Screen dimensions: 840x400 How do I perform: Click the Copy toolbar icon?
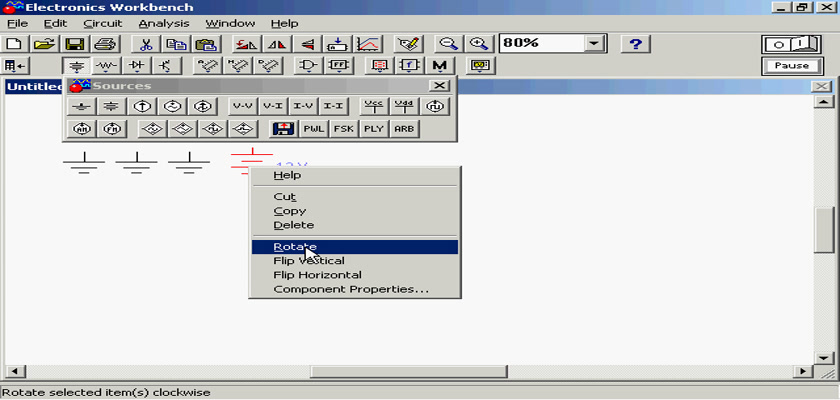[x=175, y=44]
